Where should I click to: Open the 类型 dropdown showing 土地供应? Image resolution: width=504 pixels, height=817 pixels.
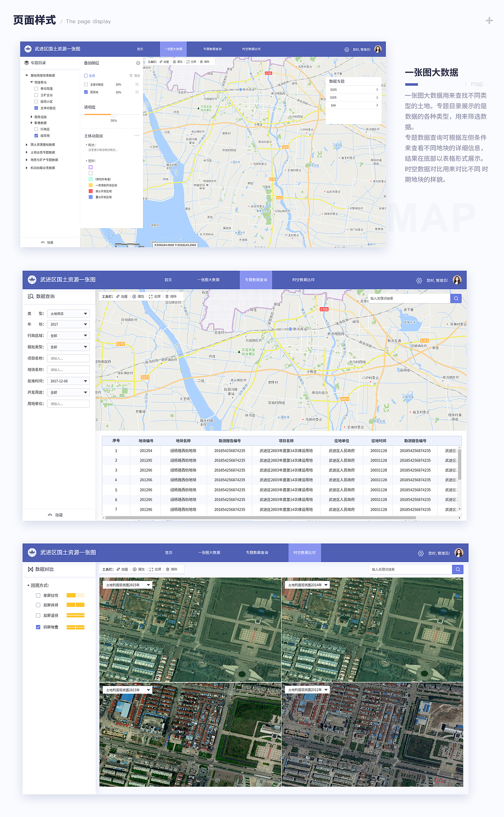coord(69,314)
